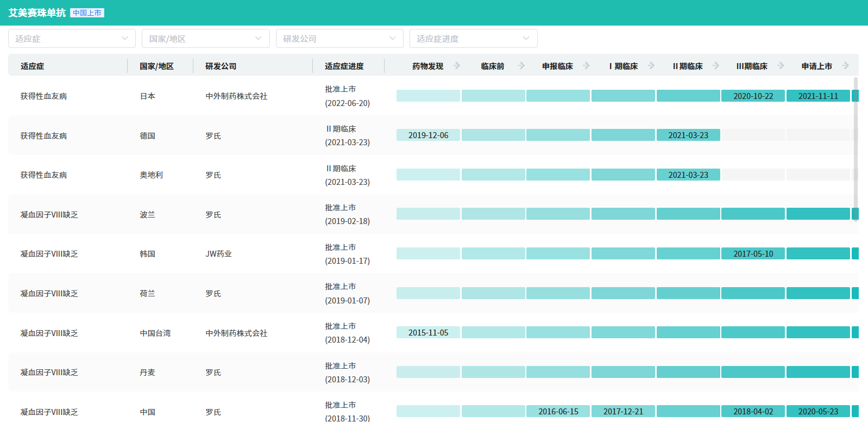Click JW药业 company name
The image size is (868, 422).
pos(218,254)
